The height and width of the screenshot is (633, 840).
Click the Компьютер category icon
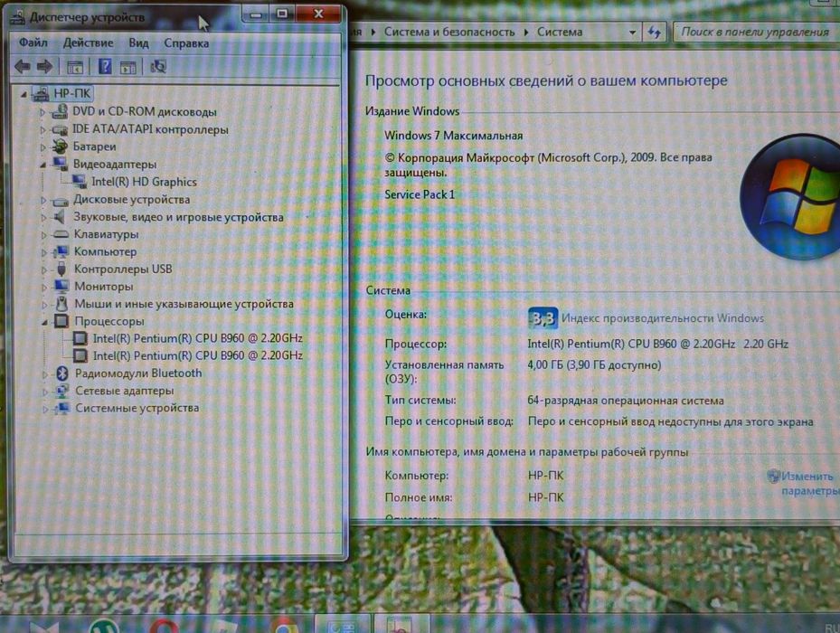[x=61, y=251]
